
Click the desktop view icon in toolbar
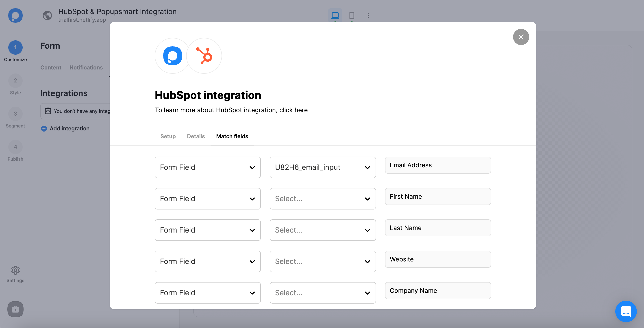[335, 15]
